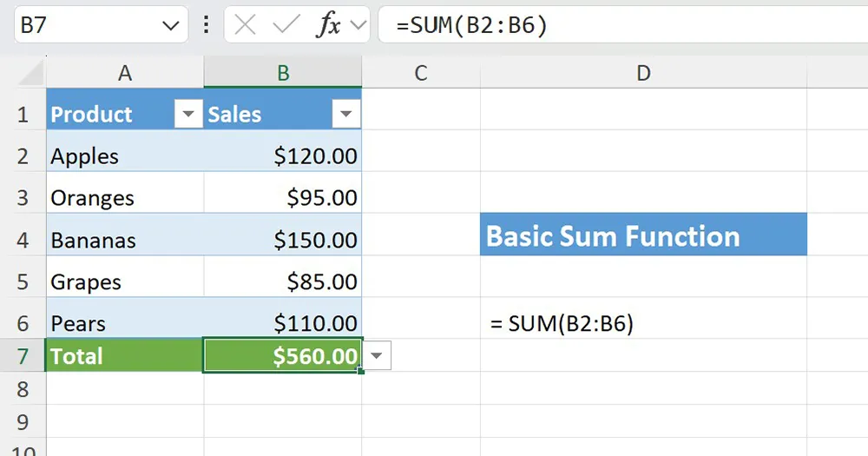Open the Name Box dropdown arrow
The image size is (868, 456).
(169, 26)
